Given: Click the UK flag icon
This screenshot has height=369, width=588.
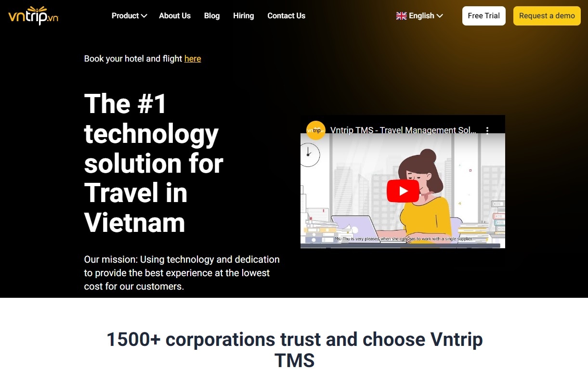Looking at the screenshot, I should click(x=401, y=16).
